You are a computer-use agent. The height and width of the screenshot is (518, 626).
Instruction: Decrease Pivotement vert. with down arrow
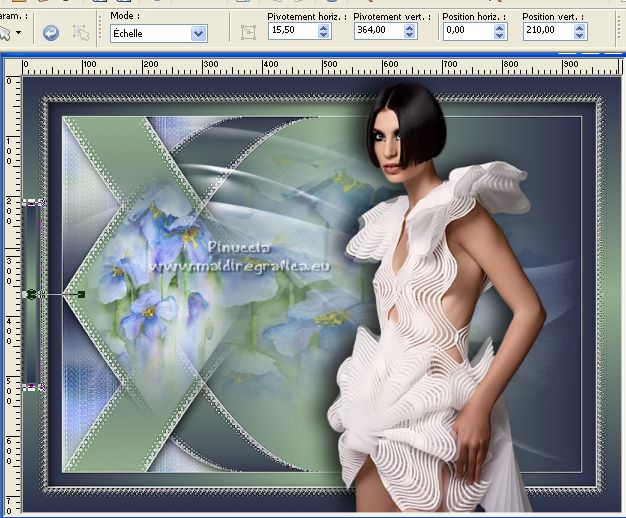click(x=409, y=35)
